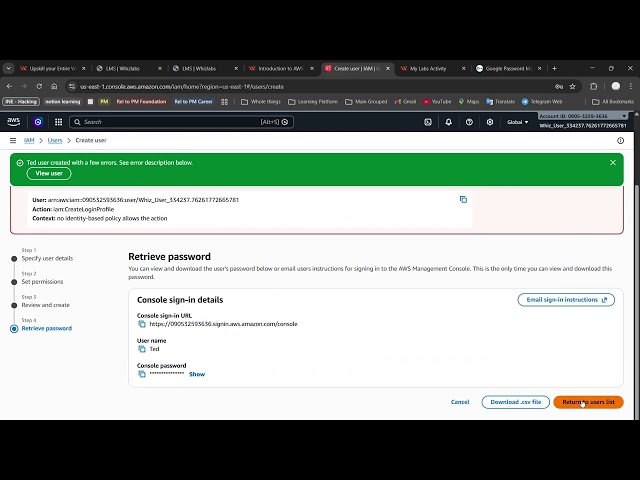This screenshot has width=640, height=480.
Task: Open the password key icon in address bar
Action: (559, 87)
